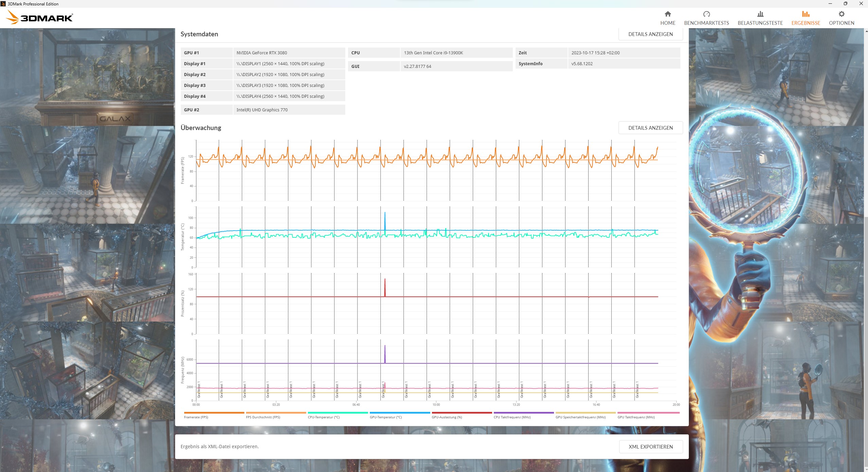The image size is (868, 472).
Task: Open Benchmarktests via gauge icon
Action: click(x=706, y=14)
